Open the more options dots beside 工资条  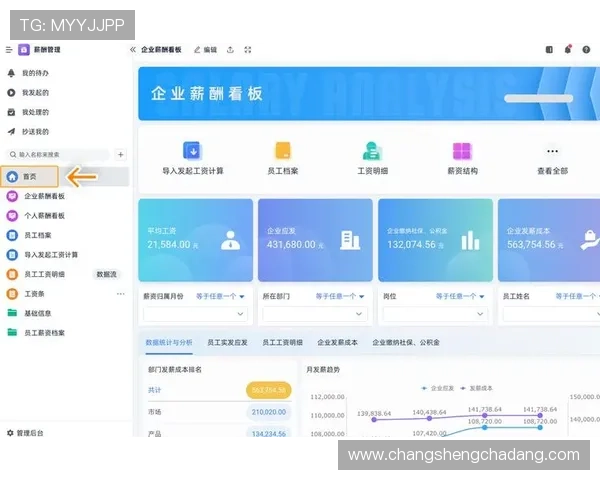[x=121, y=294]
